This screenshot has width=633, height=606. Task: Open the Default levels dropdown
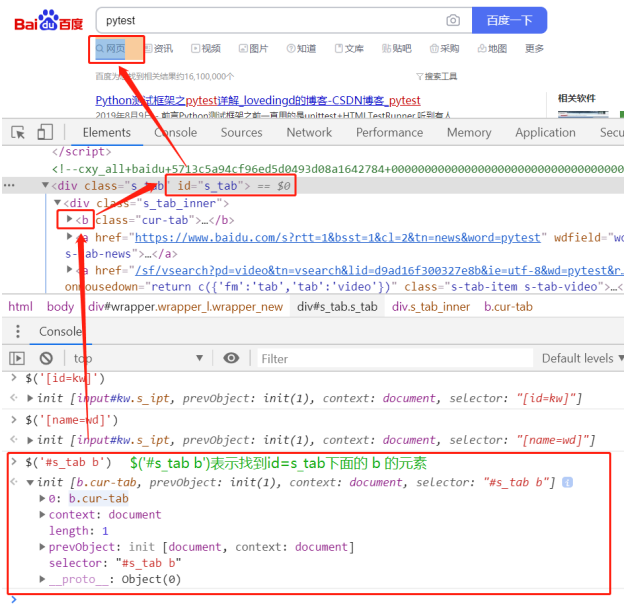[583, 359]
